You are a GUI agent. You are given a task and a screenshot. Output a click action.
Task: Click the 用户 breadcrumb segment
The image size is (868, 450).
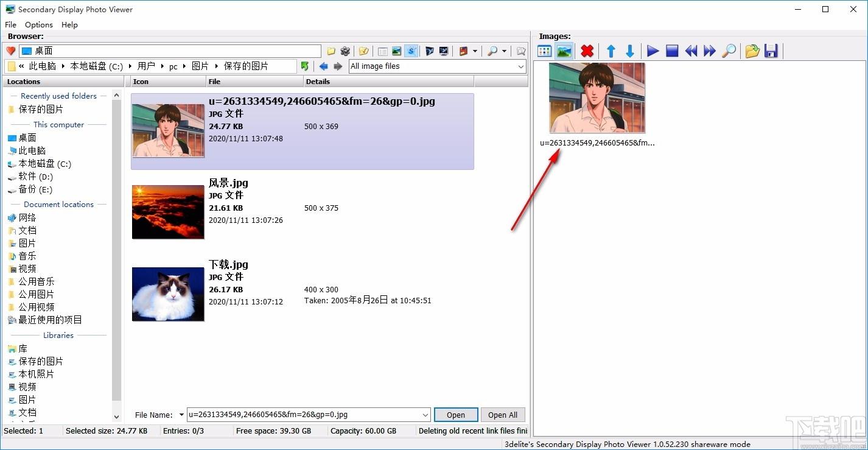146,66
